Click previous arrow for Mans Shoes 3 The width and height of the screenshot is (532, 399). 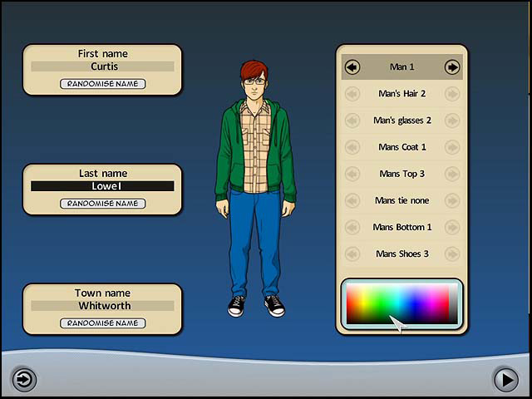click(x=352, y=254)
